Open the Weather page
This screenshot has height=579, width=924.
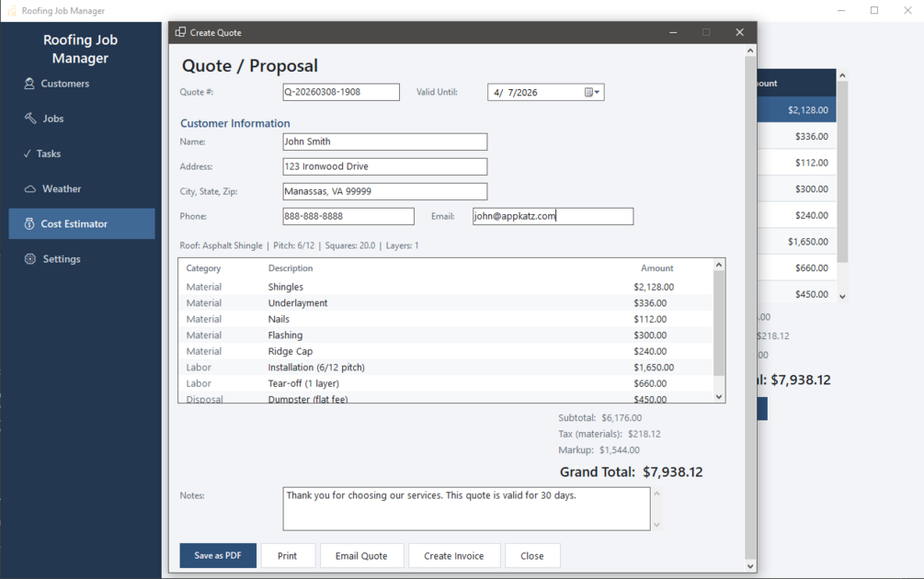(x=62, y=189)
